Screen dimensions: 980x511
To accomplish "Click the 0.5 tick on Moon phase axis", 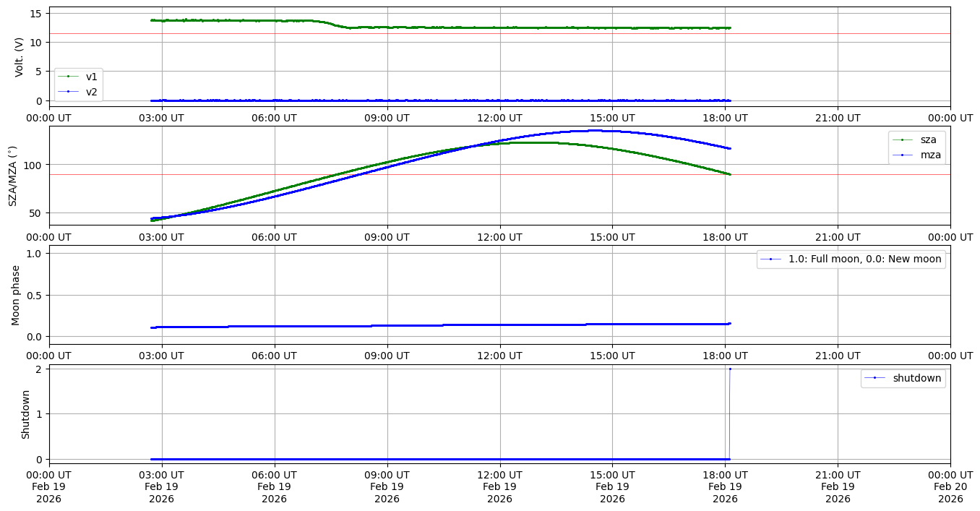I will coord(33,295).
